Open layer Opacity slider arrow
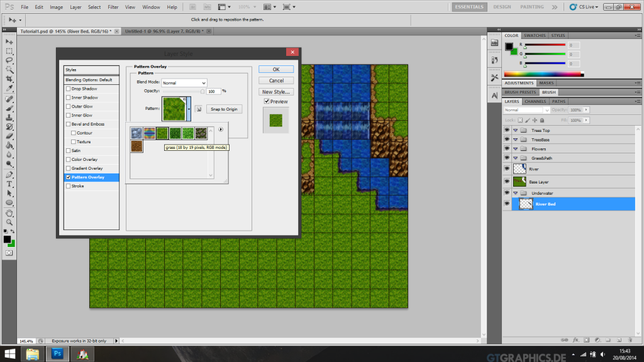This screenshot has width=644, height=362. coord(586,110)
